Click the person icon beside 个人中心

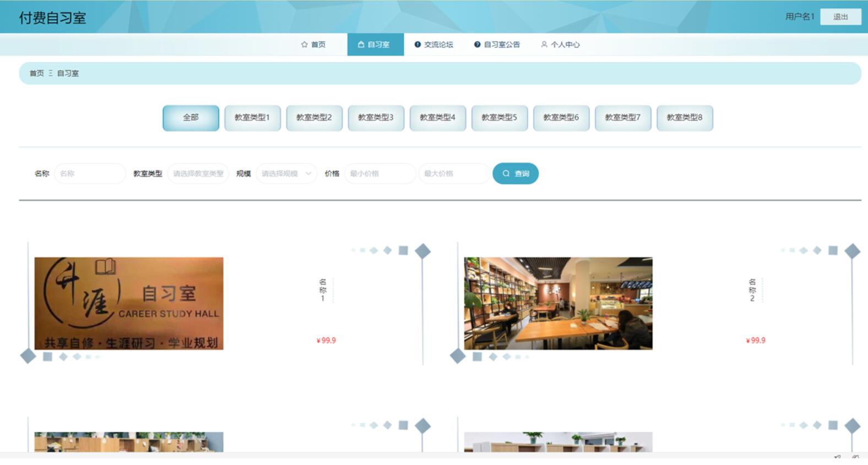544,45
